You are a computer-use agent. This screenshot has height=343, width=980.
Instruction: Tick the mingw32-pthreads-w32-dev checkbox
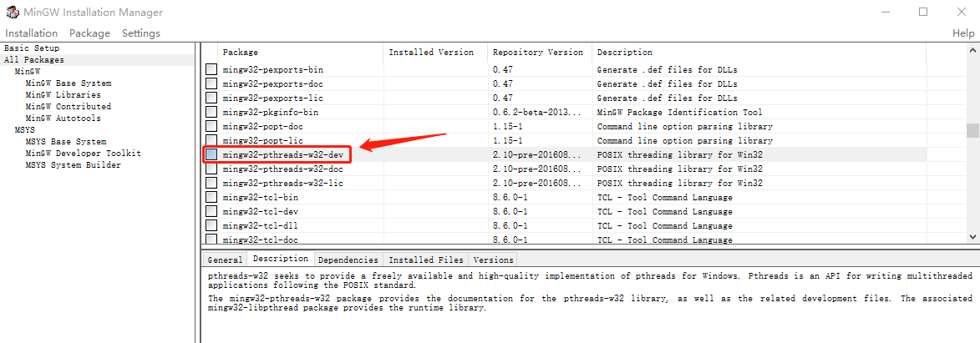click(212, 154)
